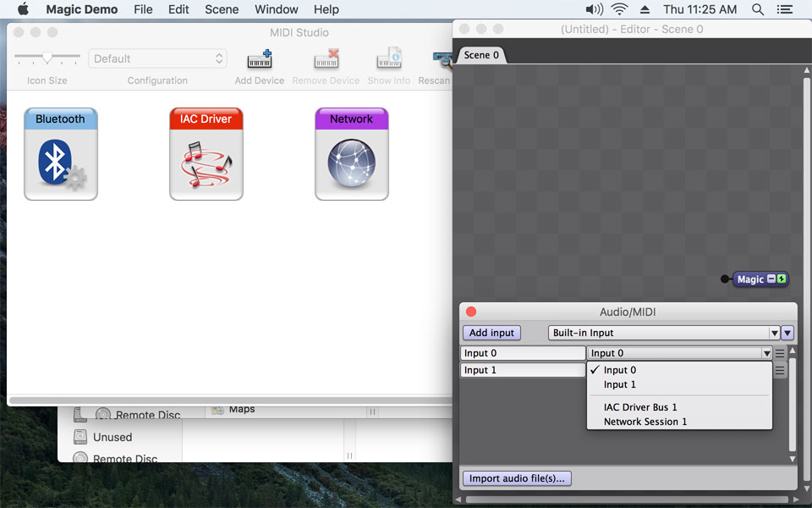
Task: Click the Audio/MIDI list scroll up arrow
Action: [793, 351]
